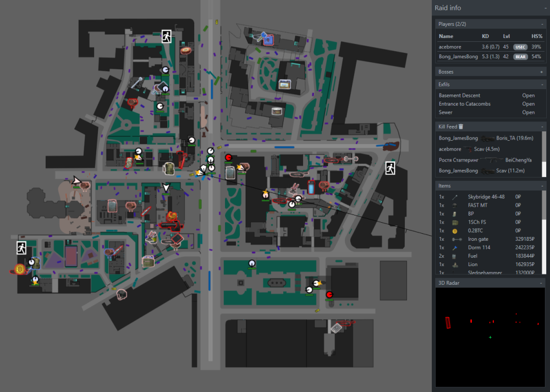The height and width of the screenshot is (392, 550).
Task: Collapse the Players (2/2) section
Action: click(542, 24)
